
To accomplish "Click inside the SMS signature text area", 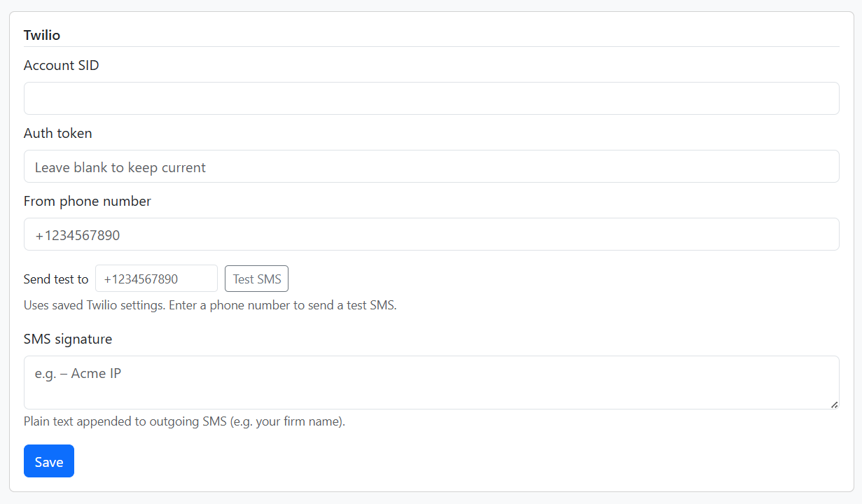I will tap(431, 382).
